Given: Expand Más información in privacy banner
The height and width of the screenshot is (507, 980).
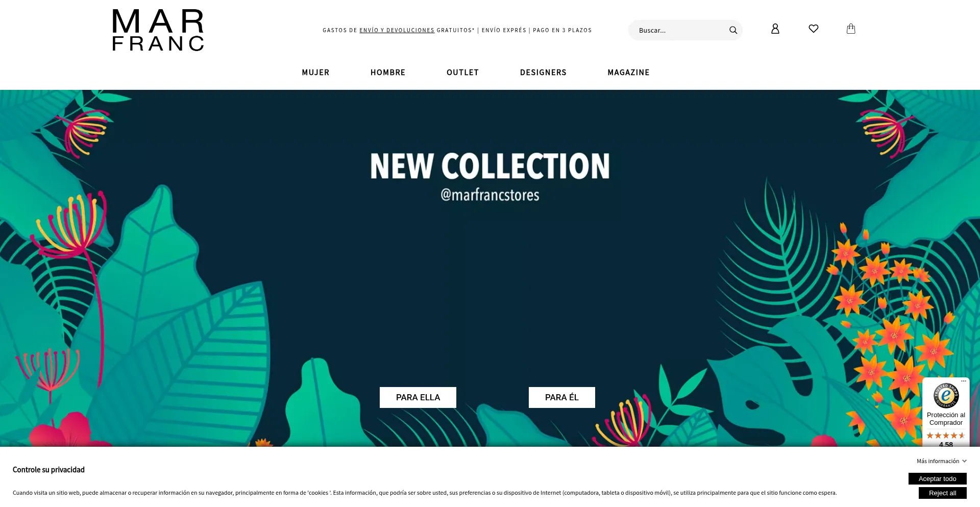Looking at the screenshot, I should [x=942, y=461].
